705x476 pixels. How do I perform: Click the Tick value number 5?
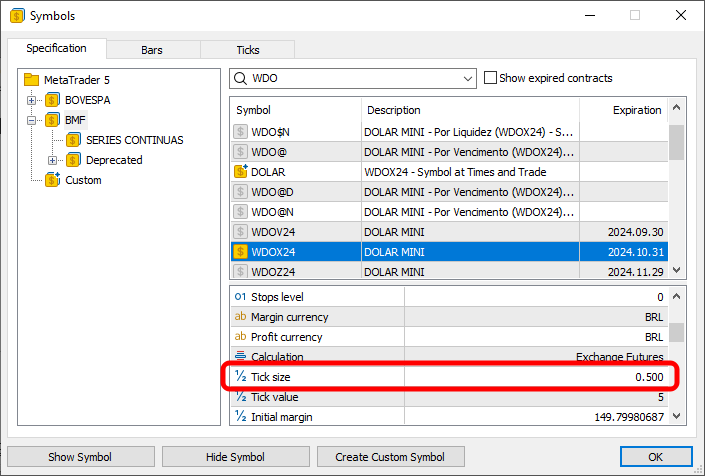[660, 397]
